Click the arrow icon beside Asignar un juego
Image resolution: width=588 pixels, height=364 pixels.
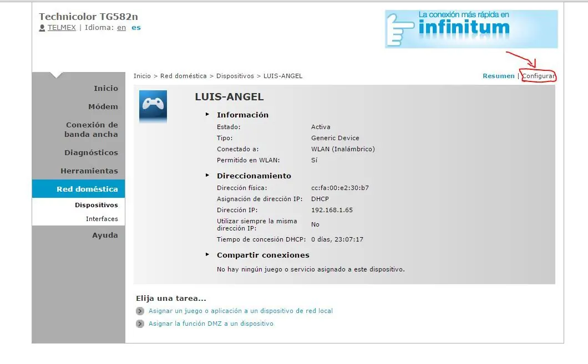140,311
